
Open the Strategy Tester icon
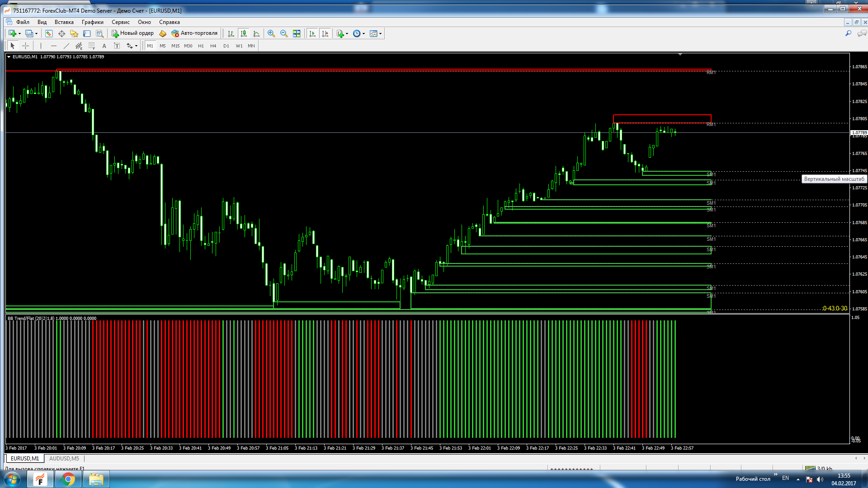[x=99, y=33]
